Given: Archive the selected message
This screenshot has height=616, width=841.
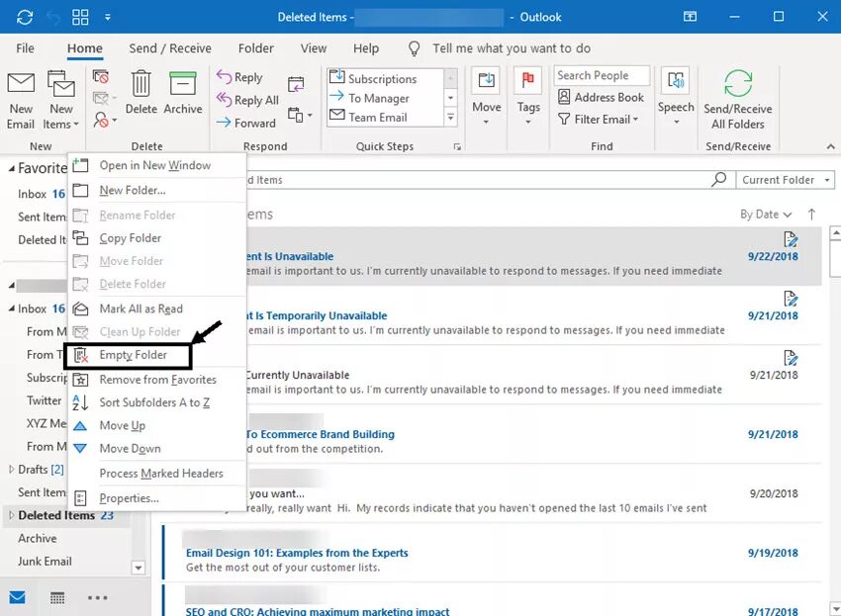Looking at the screenshot, I should tap(183, 92).
